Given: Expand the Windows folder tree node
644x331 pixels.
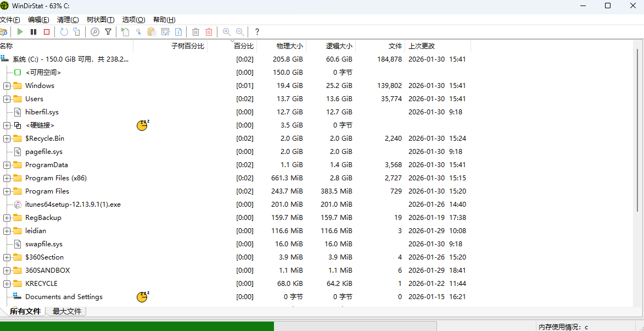Looking at the screenshot, I should click(7, 86).
